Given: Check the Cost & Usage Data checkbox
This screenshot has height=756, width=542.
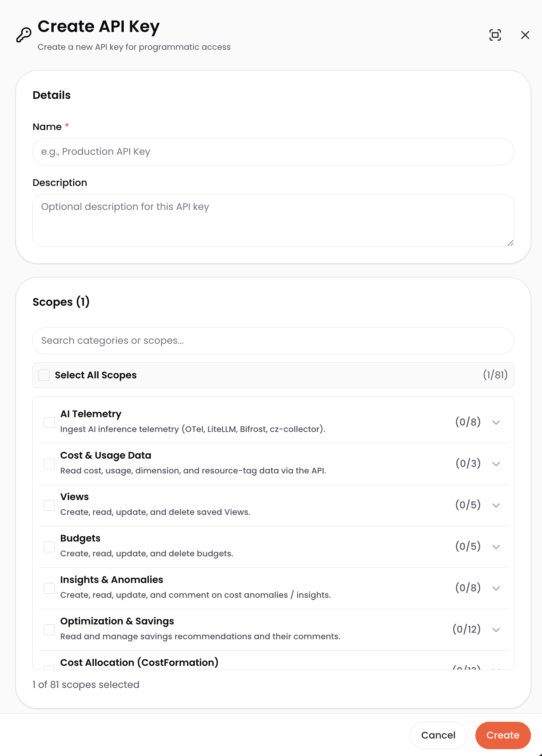Looking at the screenshot, I should [x=49, y=464].
